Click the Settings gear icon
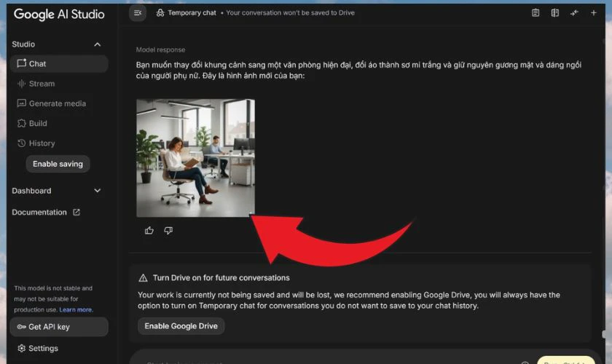 [x=21, y=348]
